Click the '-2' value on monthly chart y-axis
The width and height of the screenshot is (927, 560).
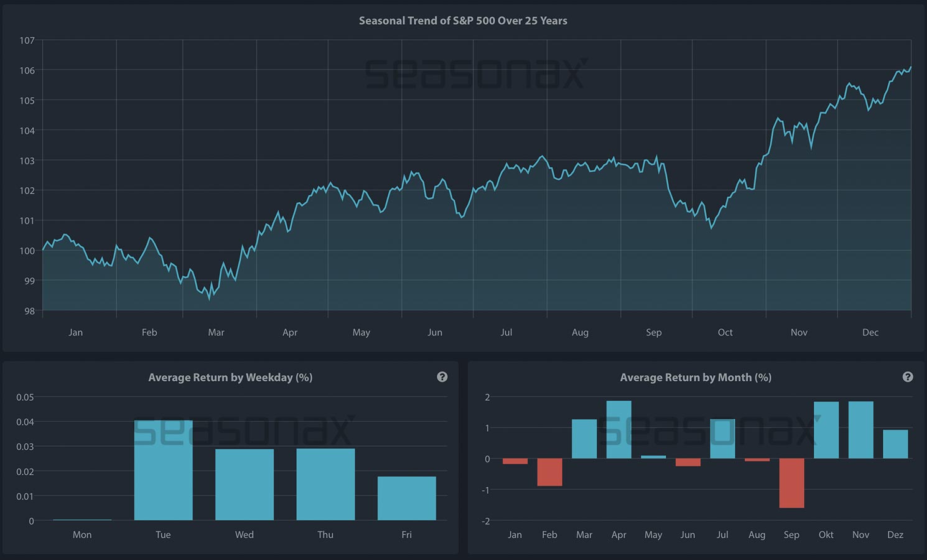(486, 521)
